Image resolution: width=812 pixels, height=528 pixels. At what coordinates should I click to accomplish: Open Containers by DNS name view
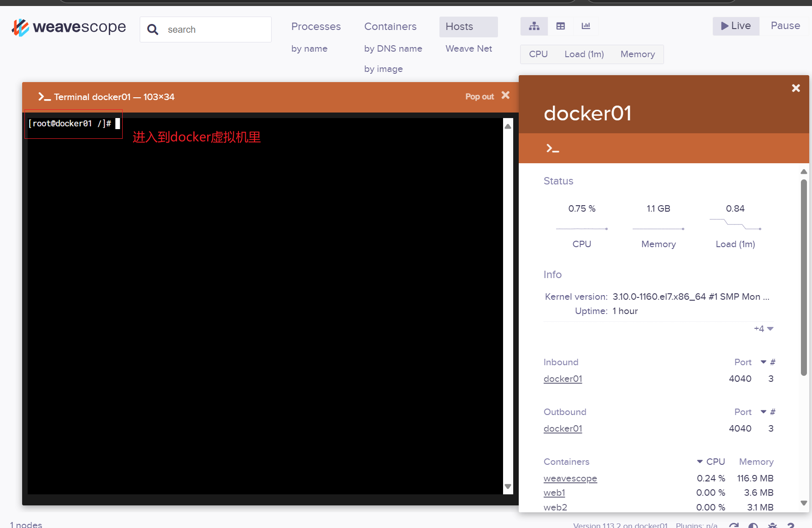pos(393,48)
